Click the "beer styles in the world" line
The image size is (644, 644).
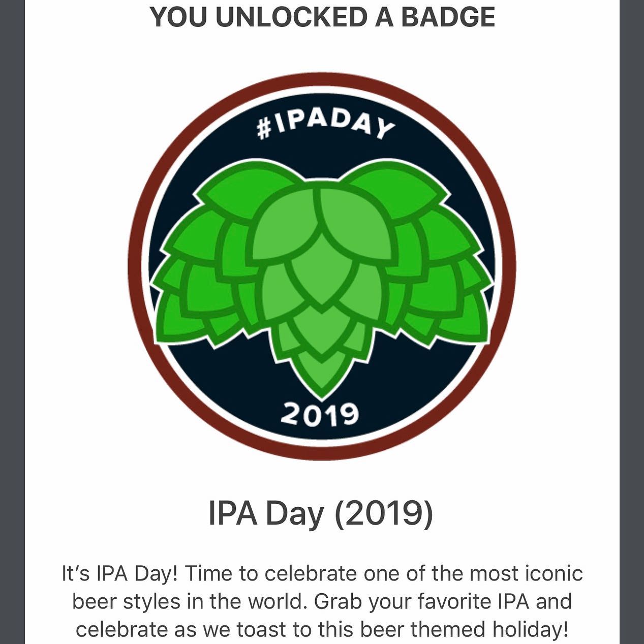coord(190,602)
